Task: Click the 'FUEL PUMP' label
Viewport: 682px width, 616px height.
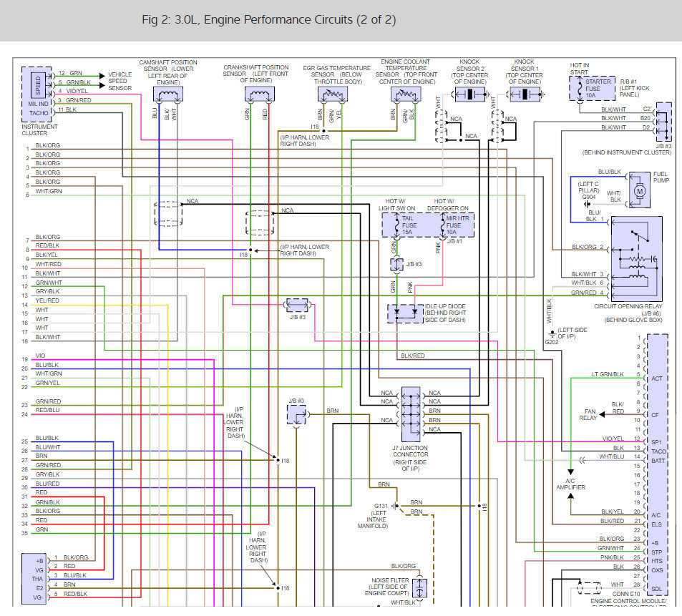Action: 661,177
